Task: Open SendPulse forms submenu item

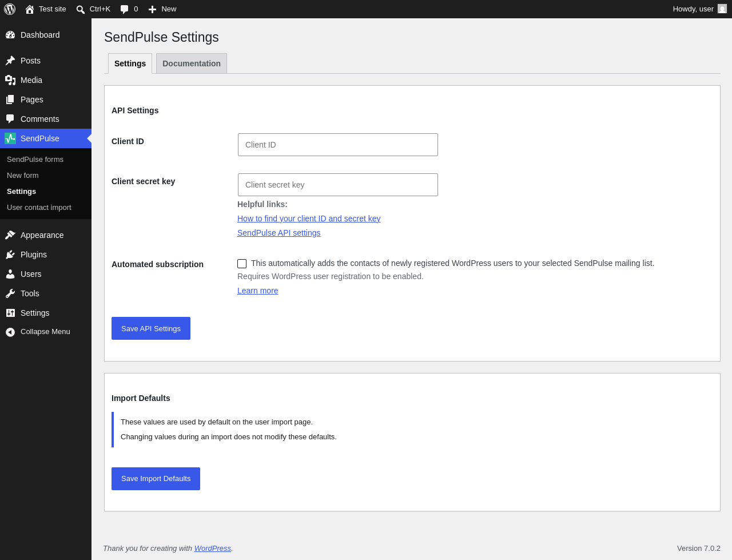Action: (35, 160)
